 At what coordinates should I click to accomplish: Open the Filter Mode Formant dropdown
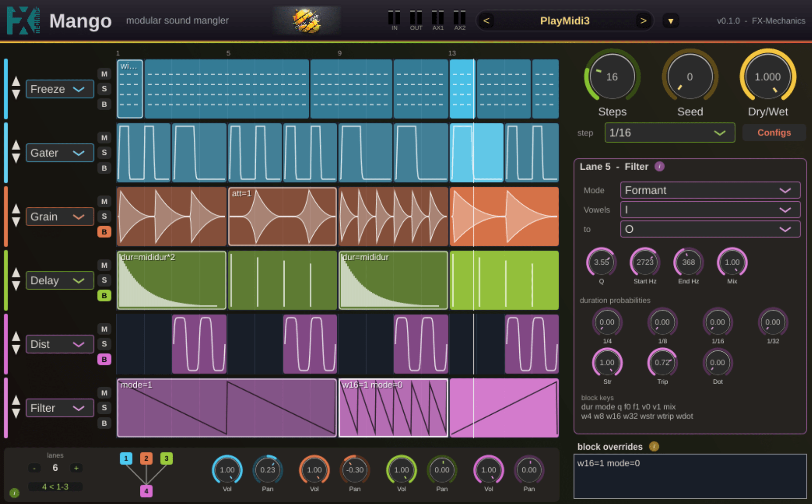click(710, 190)
